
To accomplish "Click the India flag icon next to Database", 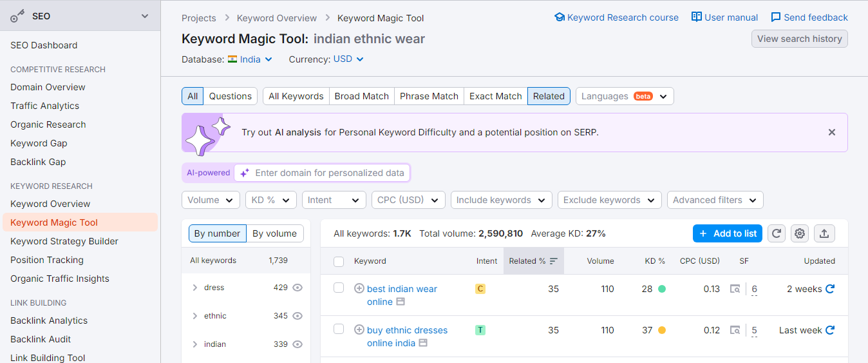I will pyautogui.click(x=232, y=59).
